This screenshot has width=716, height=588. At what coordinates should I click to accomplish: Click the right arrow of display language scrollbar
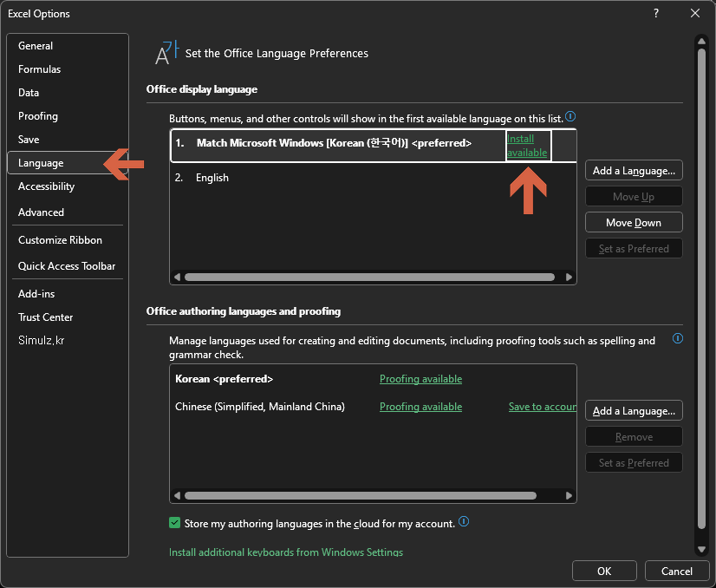click(x=569, y=277)
